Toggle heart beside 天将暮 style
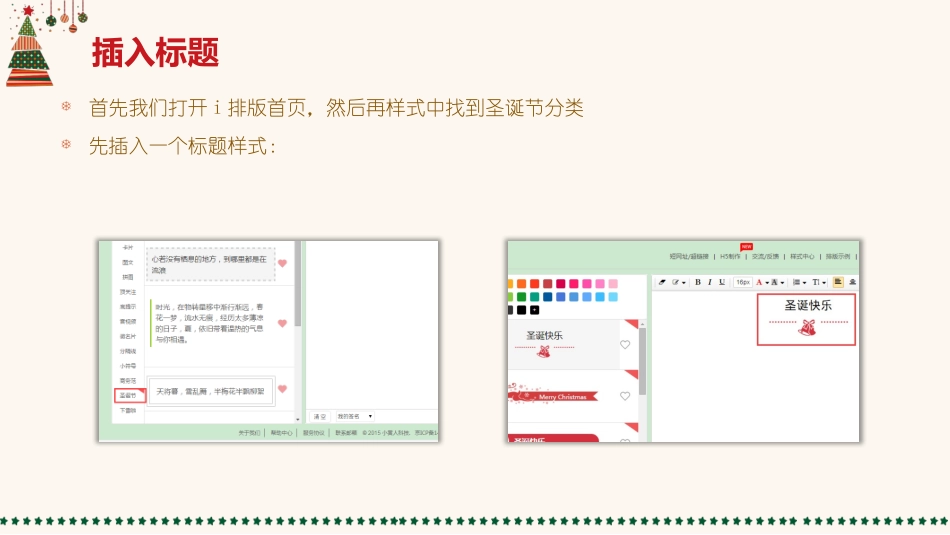 (282, 389)
